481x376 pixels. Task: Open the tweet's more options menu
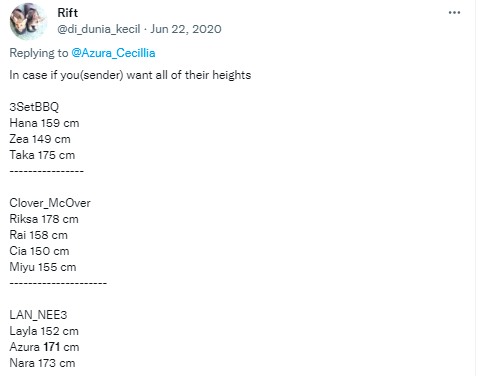tap(454, 13)
